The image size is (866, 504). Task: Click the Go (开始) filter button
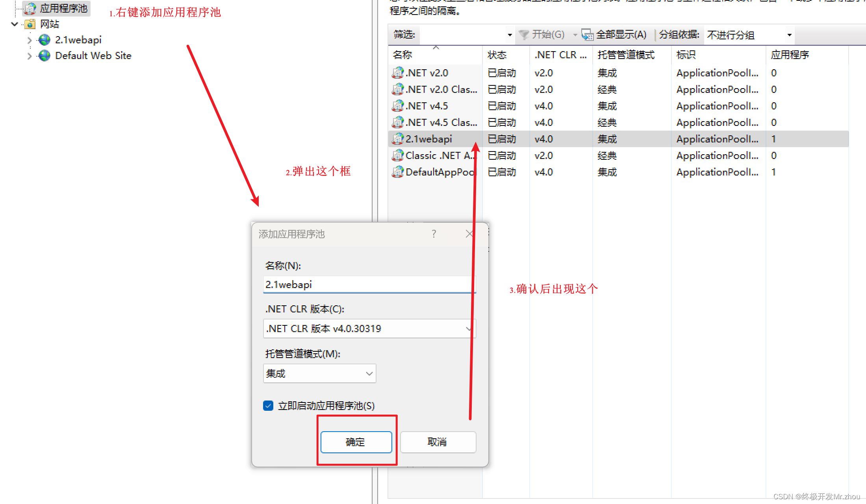coord(542,35)
